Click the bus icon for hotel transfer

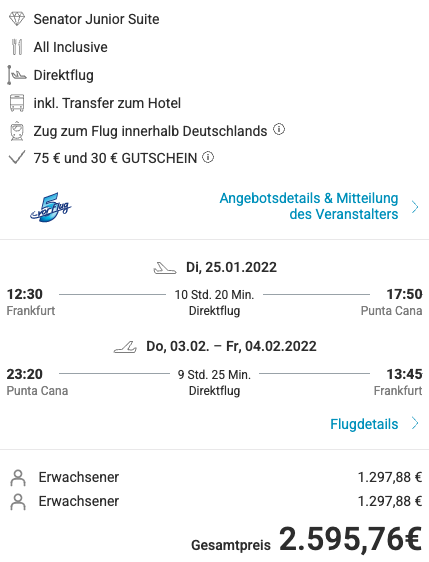(x=17, y=103)
